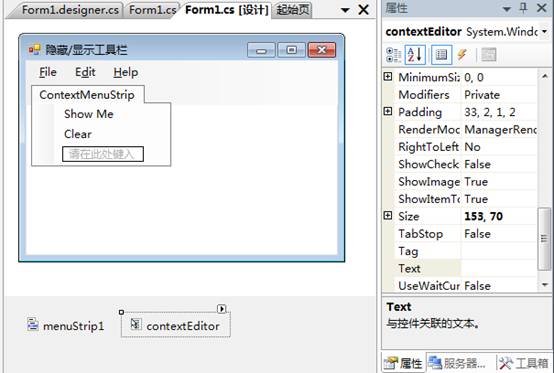The image size is (554, 373).
Task: Select the ContextMenuStrip header
Action: tap(87, 95)
